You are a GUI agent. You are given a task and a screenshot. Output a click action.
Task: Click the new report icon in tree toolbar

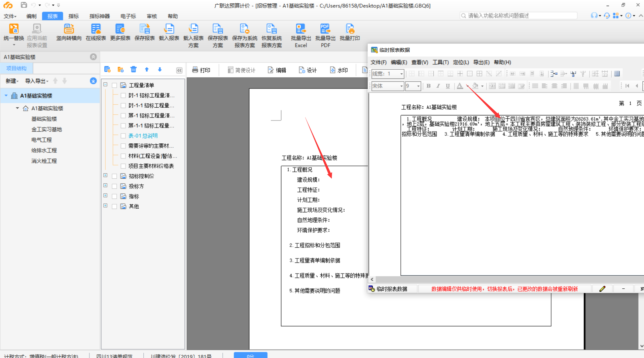tap(107, 70)
